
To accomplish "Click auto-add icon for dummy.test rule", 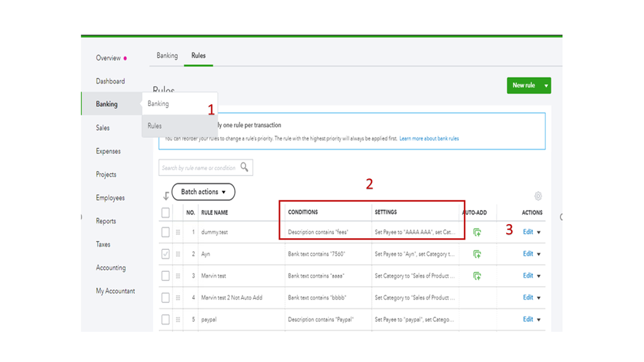I will 477,232.
